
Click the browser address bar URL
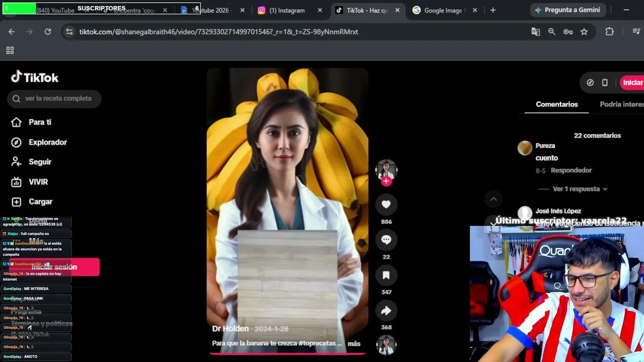pos(218,32)
